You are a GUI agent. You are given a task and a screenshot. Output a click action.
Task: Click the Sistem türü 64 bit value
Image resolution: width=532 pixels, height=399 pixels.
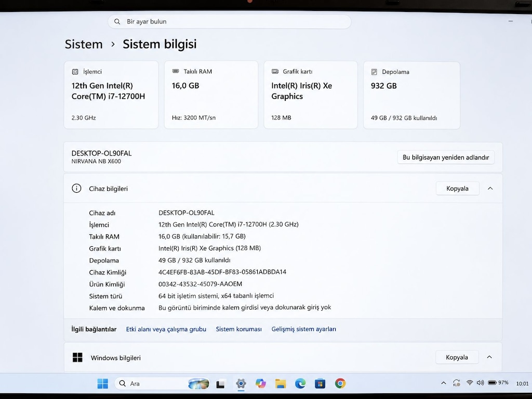(216, 296)
